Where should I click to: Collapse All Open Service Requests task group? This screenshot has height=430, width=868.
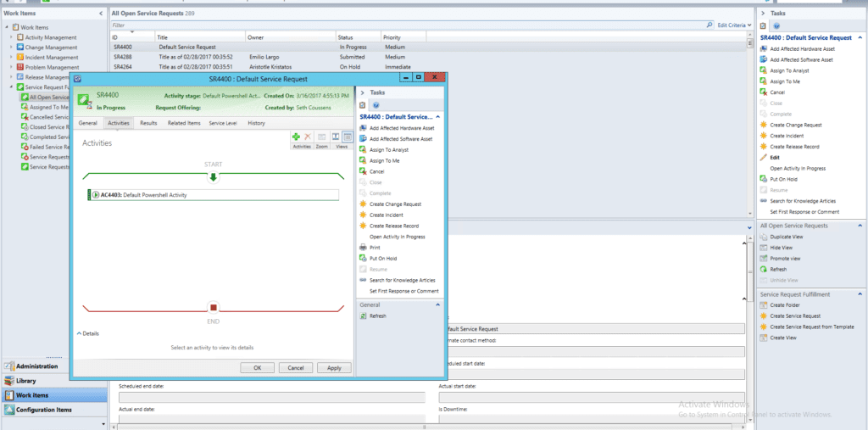tap(860, 226)
